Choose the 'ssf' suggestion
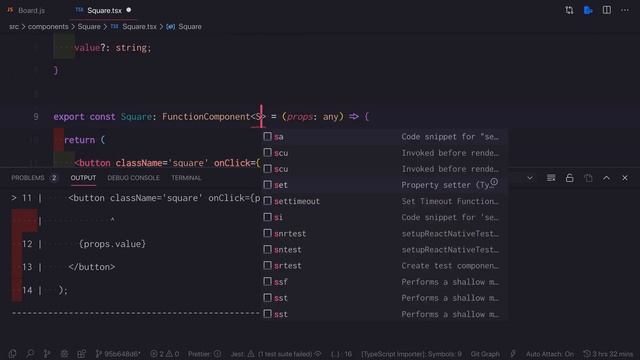The height and width of the screenshot is (360, 640). point(384,282)
